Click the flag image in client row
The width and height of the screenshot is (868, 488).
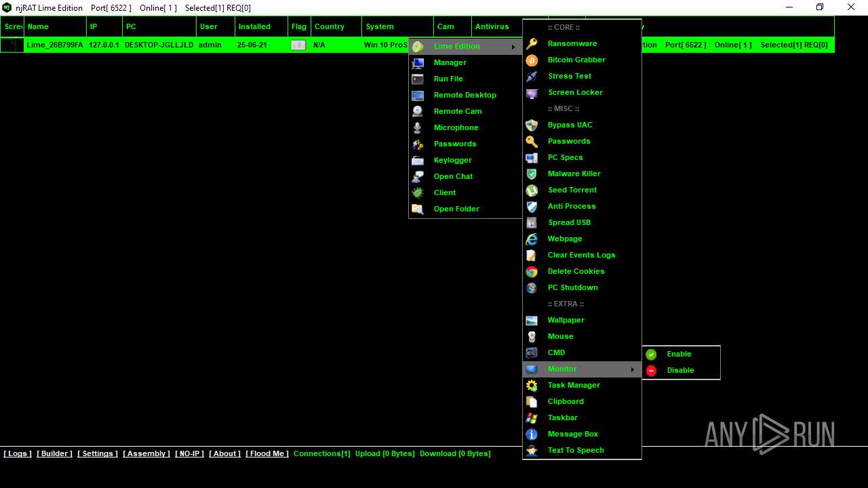(x=298, y=45)
